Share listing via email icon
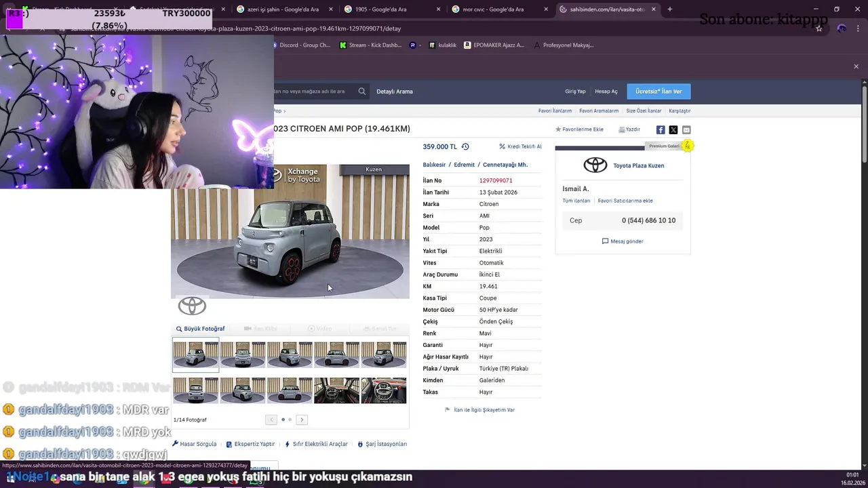Image resolution: width=868 pixels, height=488 pixels. [x=686, y=129]
